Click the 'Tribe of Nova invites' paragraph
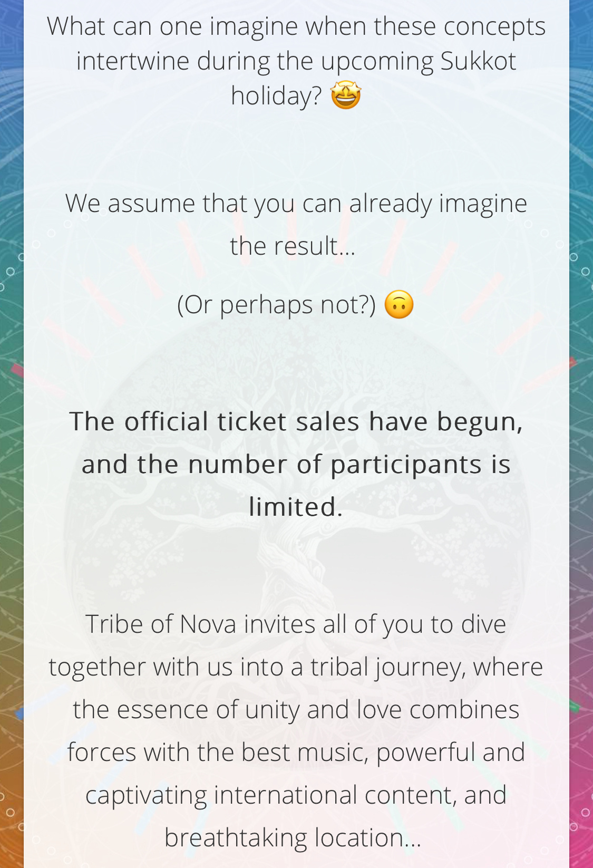The width and height of the screenshot is (593, 868). pyautogui.click(x=296, y=731)
